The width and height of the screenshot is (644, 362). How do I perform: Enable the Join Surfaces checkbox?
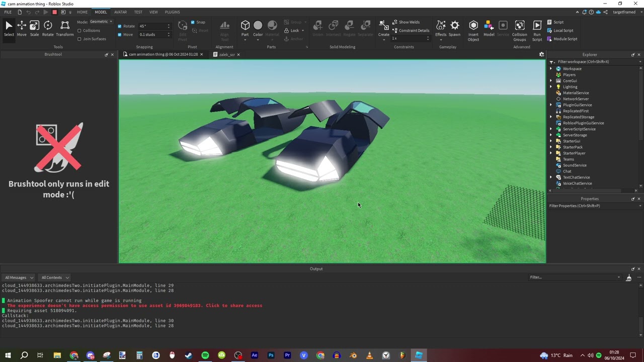coord(79,39)
